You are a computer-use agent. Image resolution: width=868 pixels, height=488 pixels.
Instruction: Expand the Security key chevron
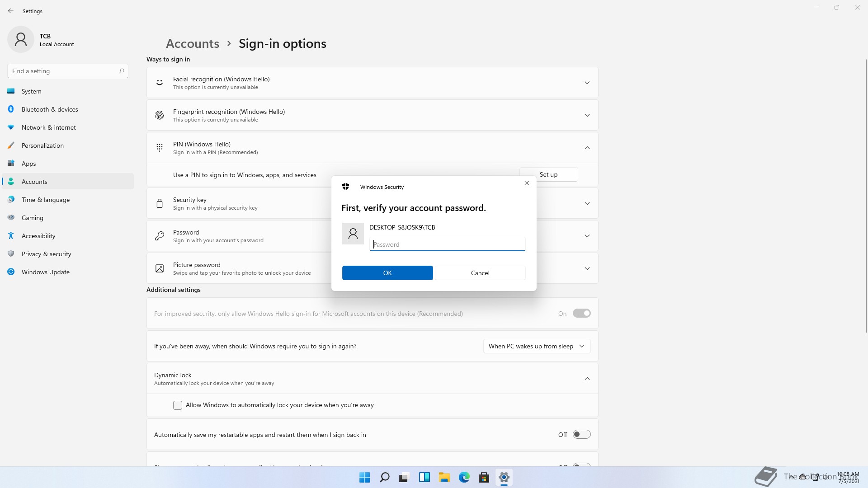coord(587,203)
